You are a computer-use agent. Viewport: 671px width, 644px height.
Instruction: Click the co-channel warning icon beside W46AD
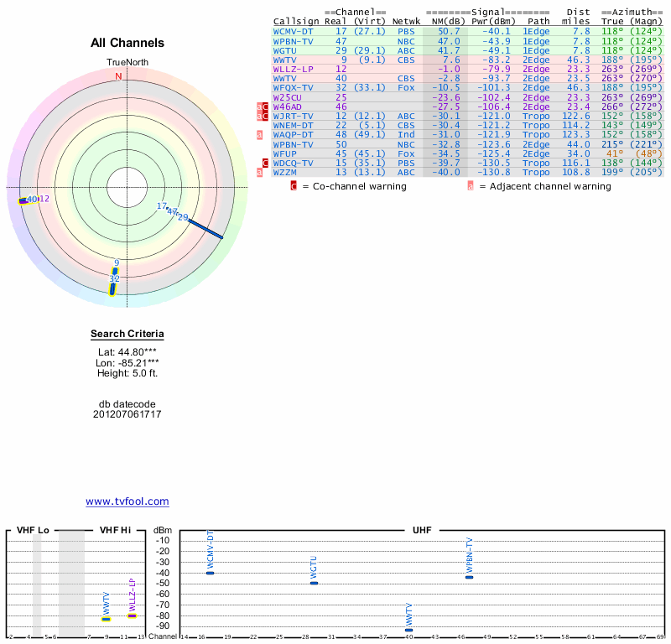(267, 106)
